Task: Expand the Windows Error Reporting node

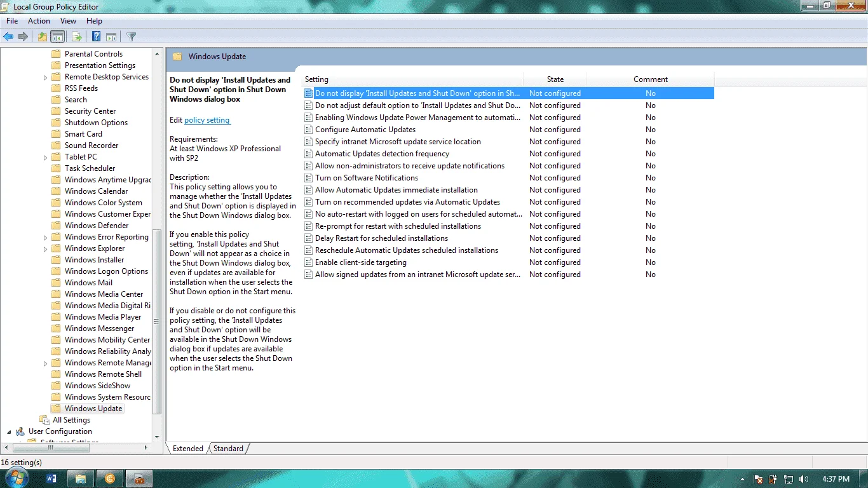Action: 45,238
